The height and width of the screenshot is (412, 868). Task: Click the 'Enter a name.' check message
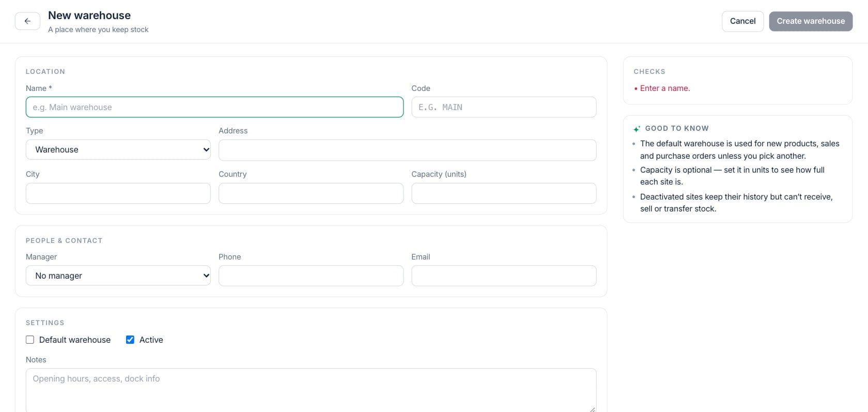coord(665,88)
